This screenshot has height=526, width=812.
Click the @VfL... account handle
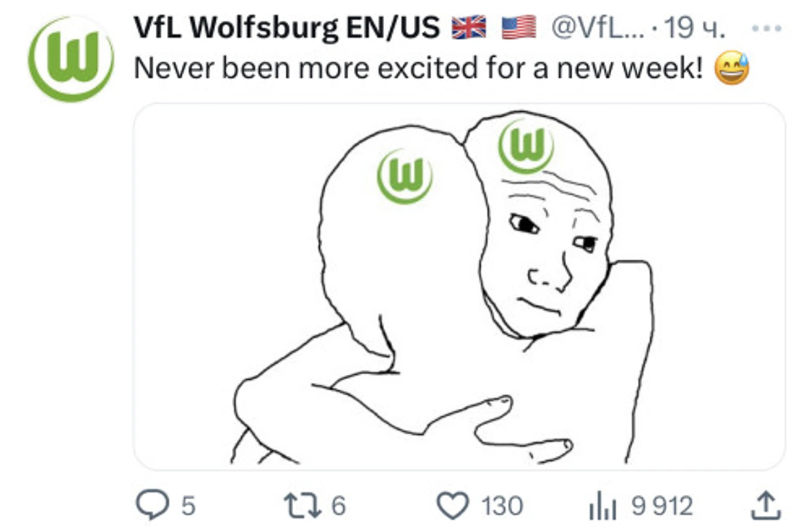pyautogui.click(x=597, y=28)
